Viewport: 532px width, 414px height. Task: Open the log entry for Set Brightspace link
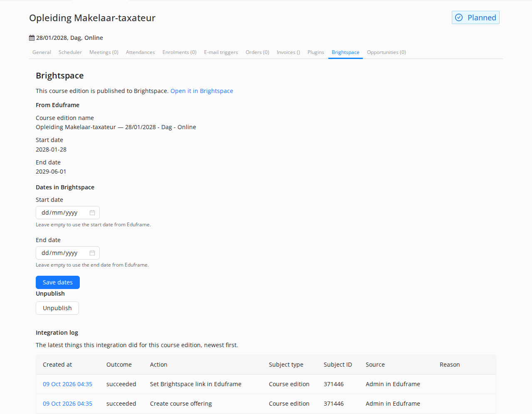(x=67, y=384)
